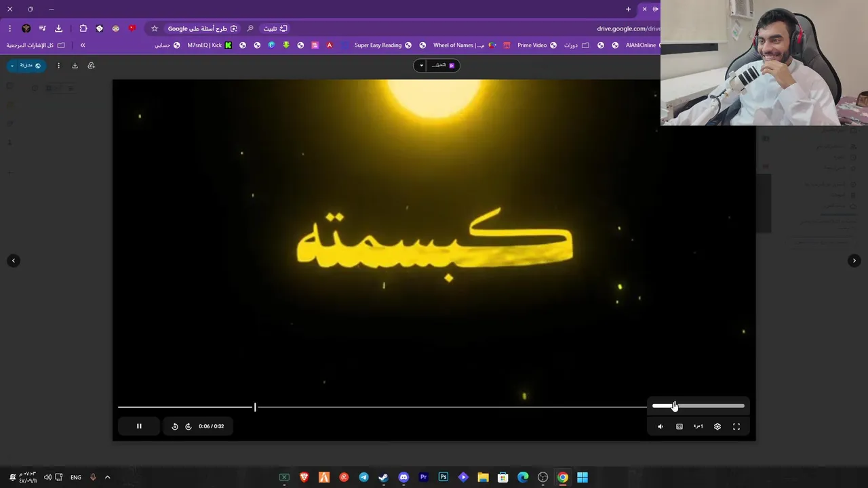Screen dimensions: 868x488
Task: Open Chrome's three-dot menu
Action: tap(9, 28)
